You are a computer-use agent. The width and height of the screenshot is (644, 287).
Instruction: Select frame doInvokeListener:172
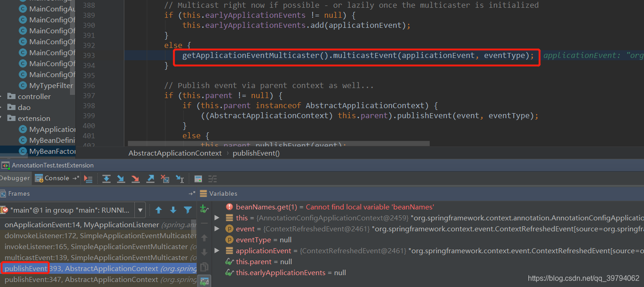98,236
